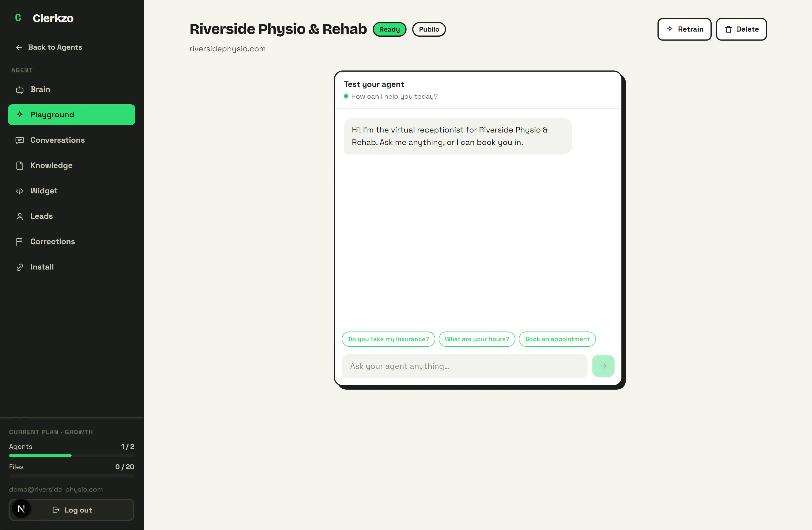This screenshot has height=530, width=812.
Task: Click the trash icon on Delete button
Action: point(729,29)
